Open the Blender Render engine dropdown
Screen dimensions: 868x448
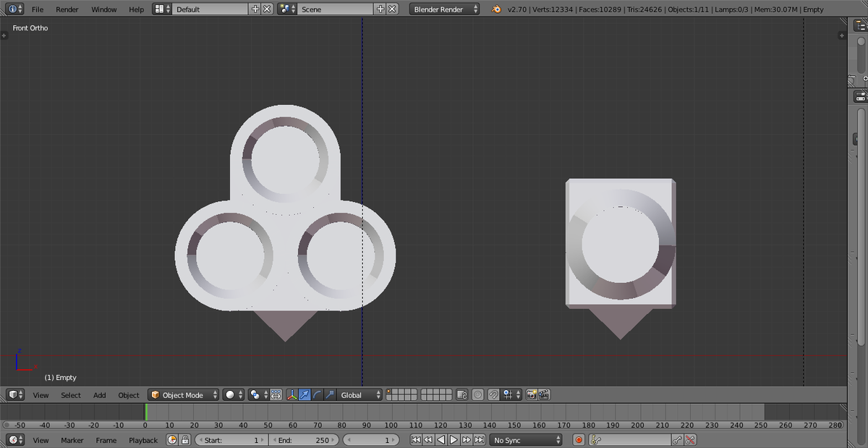(x=445, y=9)
